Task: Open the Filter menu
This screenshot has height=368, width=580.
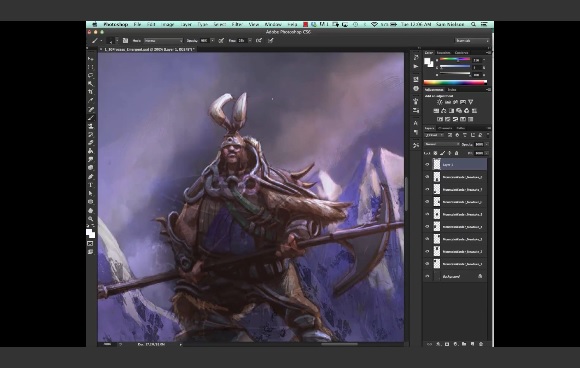Action: click(x=237, y=24)
